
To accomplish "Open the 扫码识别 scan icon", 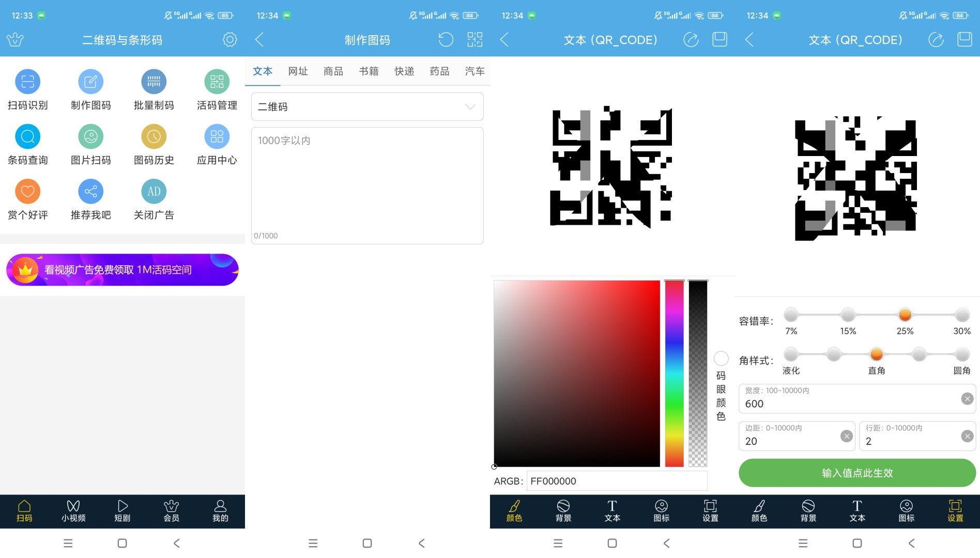I will tap(28, 82).
